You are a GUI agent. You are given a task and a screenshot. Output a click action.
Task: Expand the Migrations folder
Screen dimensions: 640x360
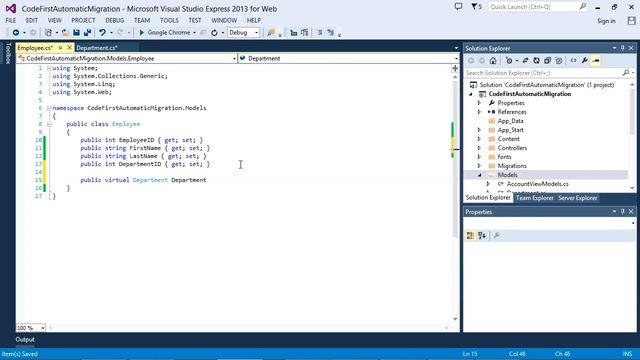(x=480, y=166)
